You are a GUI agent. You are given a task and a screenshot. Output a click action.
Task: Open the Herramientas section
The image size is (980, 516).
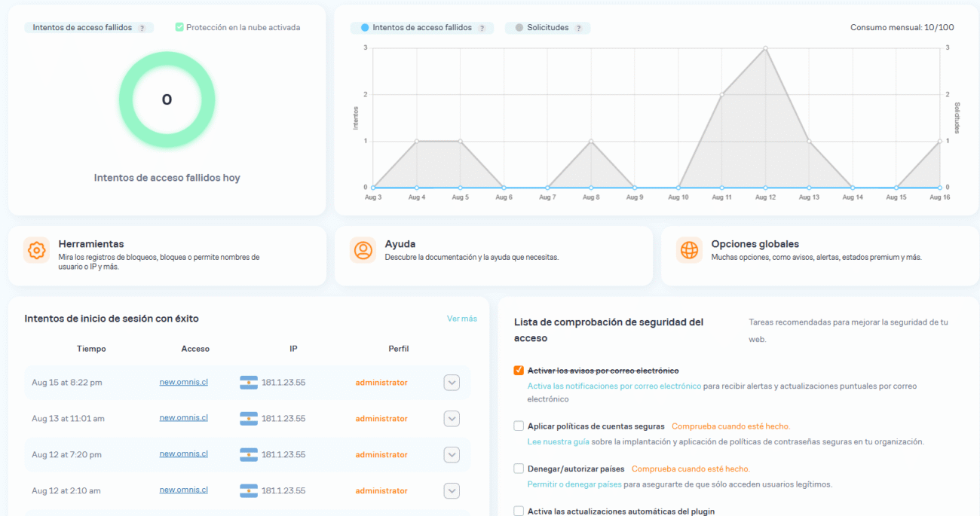click(91, 244)
